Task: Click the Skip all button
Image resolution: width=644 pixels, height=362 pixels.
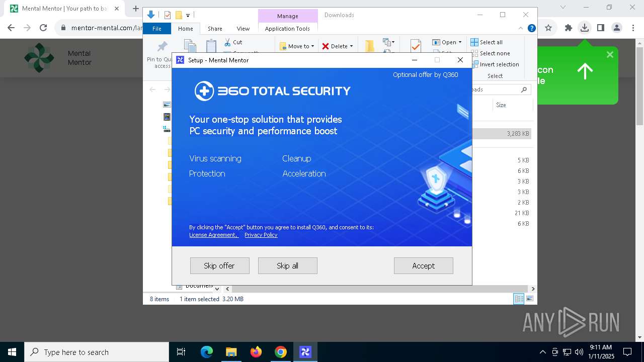Action: [287, 265]
